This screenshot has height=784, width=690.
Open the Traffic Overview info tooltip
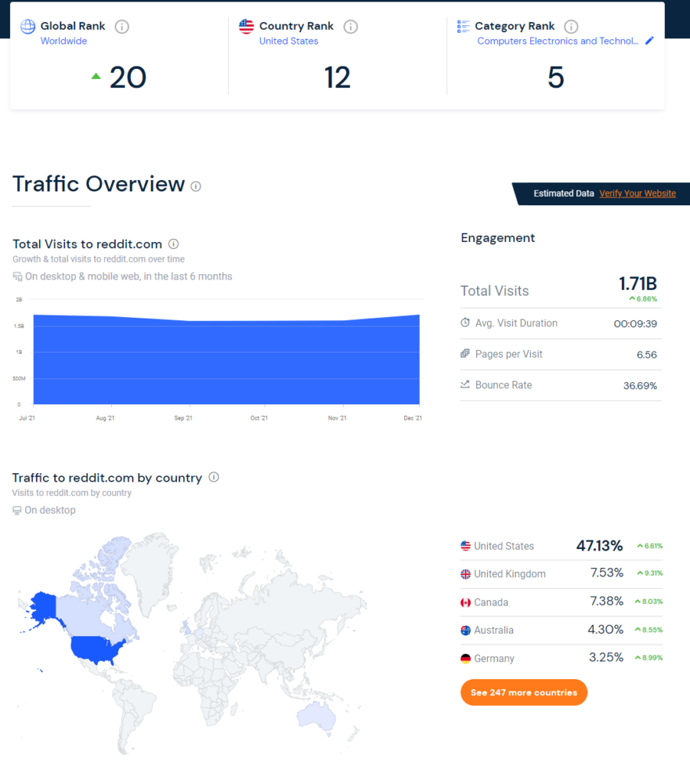(196, 185)
